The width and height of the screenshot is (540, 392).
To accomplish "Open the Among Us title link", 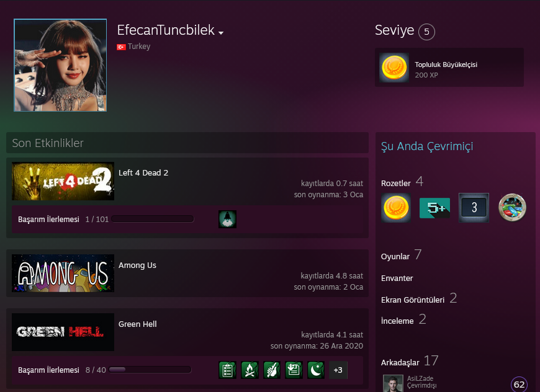I will pos(137,265).
